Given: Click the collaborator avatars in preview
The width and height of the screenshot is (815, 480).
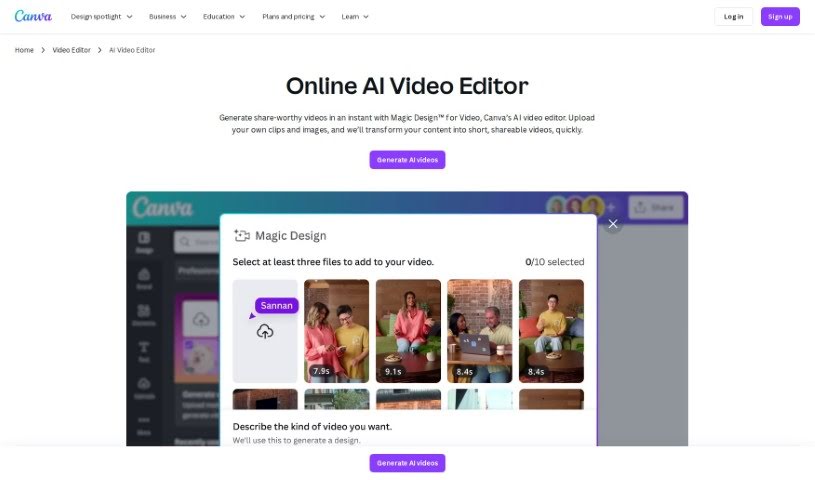Looking at the screenshot, I should (574, 206).
